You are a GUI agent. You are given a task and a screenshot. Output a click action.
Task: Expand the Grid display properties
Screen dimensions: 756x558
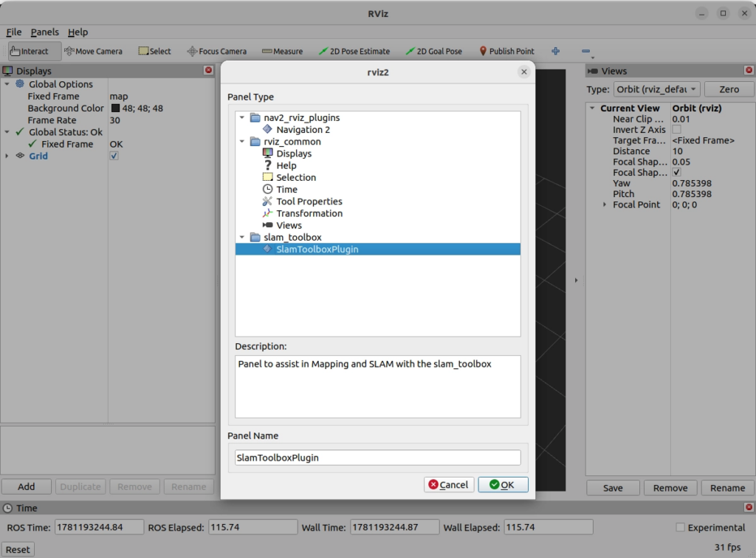pyautogui.click(x=7, y=156)
